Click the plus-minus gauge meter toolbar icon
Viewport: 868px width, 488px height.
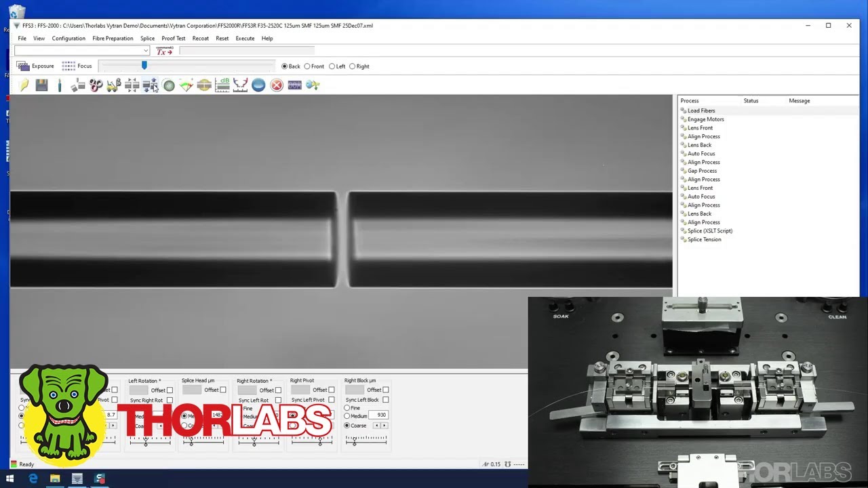(x=186, y=85)
